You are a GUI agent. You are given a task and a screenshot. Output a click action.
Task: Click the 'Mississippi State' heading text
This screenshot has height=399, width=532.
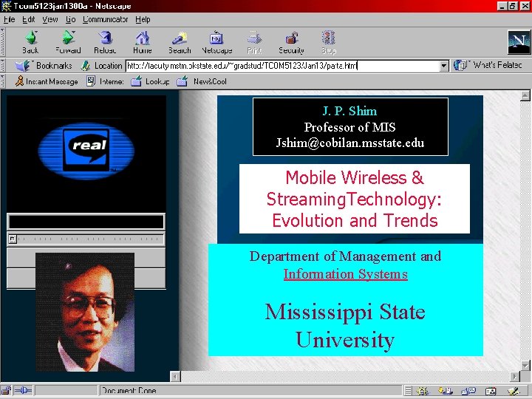pos(345,312)
